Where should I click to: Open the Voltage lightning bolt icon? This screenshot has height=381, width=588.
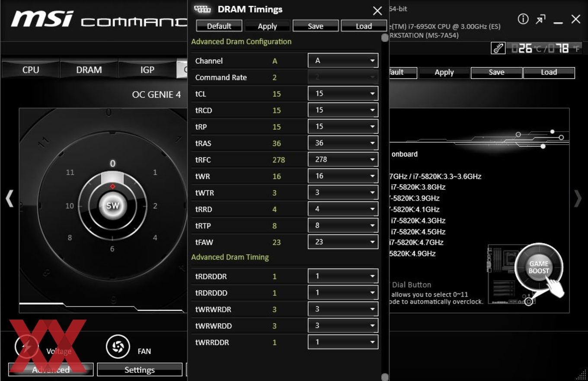pyautogui.click(x=27, y=346)
